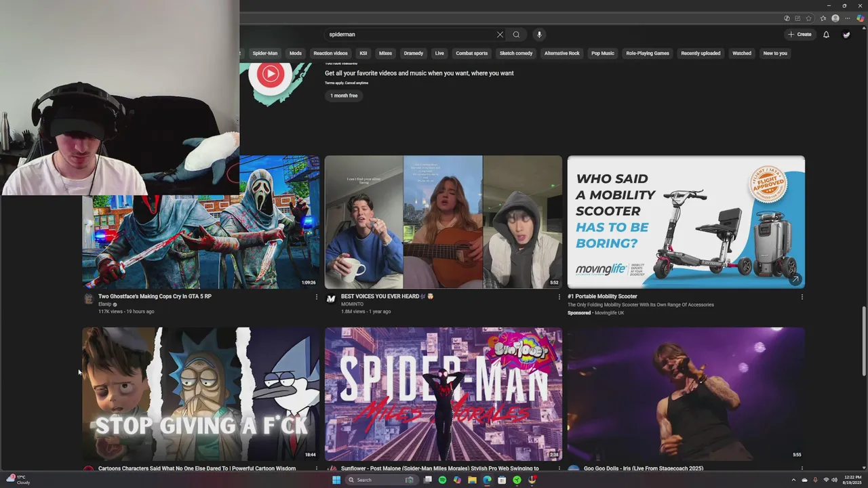Open the Stop Giving A F*ck cartoons thumbnail
Screen dimensions: 868x488
pos(201,394)
